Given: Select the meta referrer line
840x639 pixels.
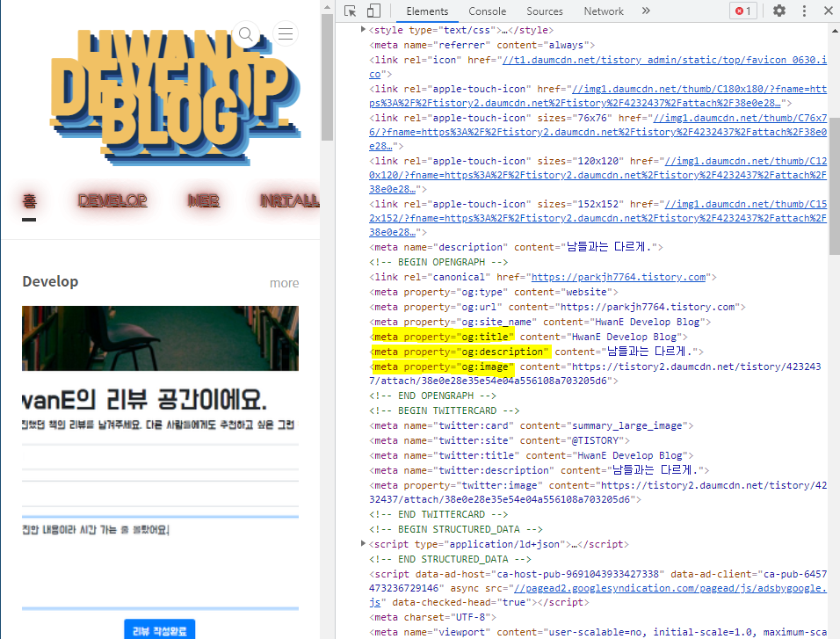Looking at the screenshot, I should (x=482, y=45).
